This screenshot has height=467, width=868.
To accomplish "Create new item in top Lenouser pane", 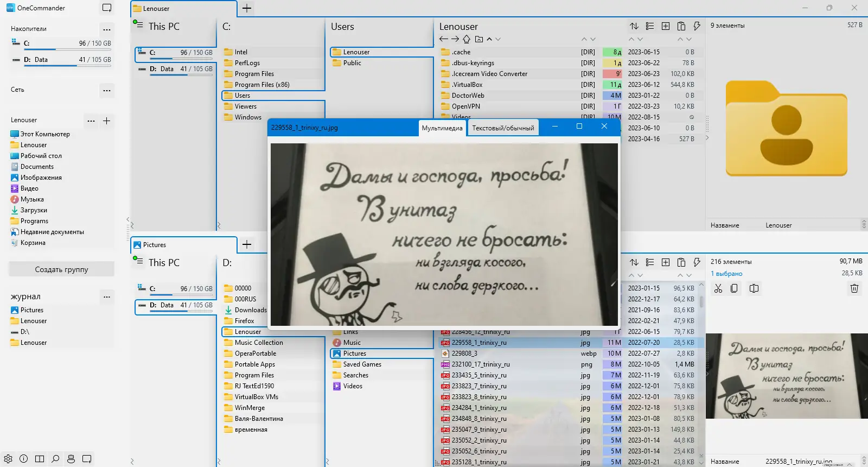I will click(x=666, y=26).
